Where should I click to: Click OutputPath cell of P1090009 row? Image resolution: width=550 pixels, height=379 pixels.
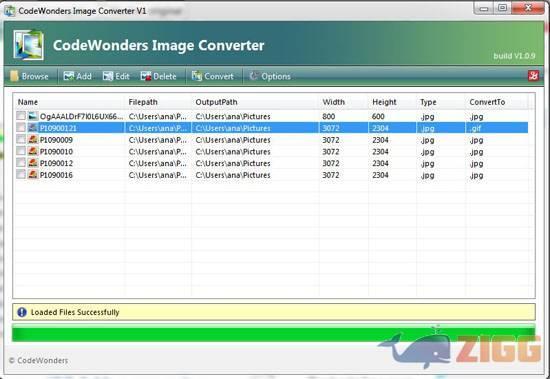pos(233,140)
